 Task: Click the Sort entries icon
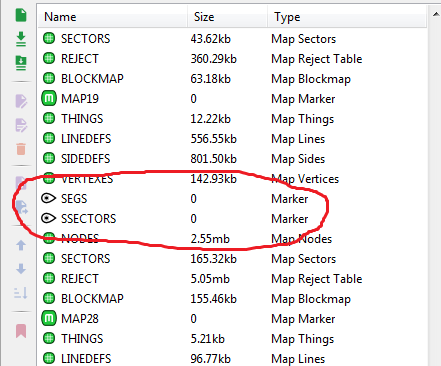click(21, 293)
